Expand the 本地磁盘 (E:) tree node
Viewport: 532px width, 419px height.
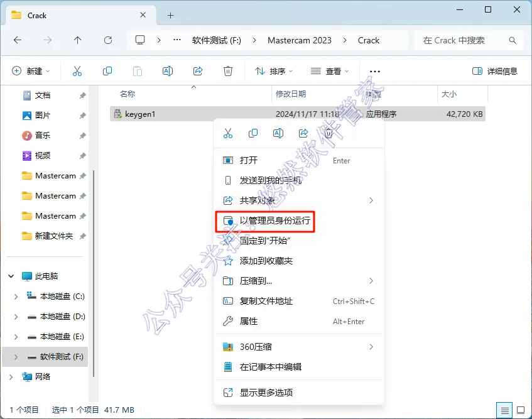tap(16, 337)
